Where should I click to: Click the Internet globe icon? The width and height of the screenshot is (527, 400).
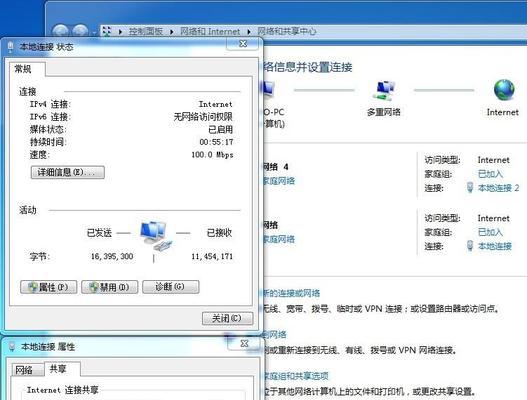pyautogui.click(x=504, y=90)
